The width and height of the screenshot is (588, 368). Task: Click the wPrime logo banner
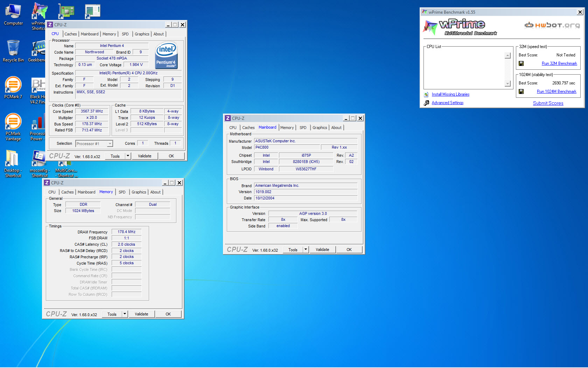(x=461, y=27)
